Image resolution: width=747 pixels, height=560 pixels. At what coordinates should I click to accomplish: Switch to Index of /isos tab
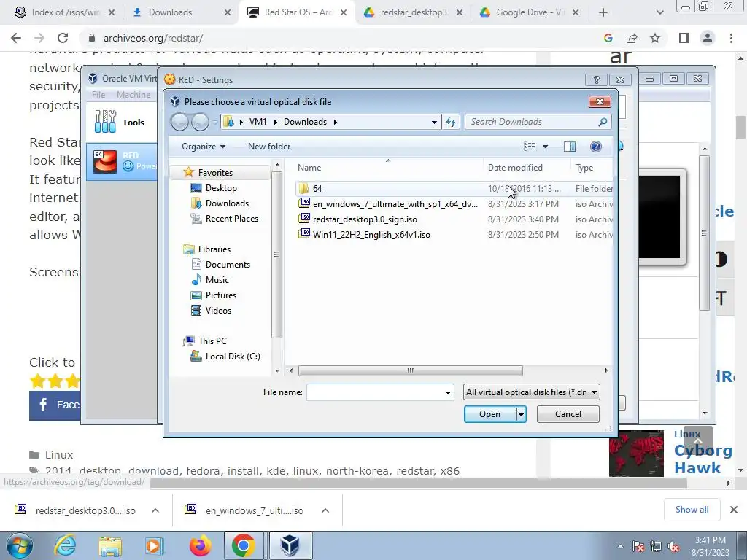(x=65, y=12)
